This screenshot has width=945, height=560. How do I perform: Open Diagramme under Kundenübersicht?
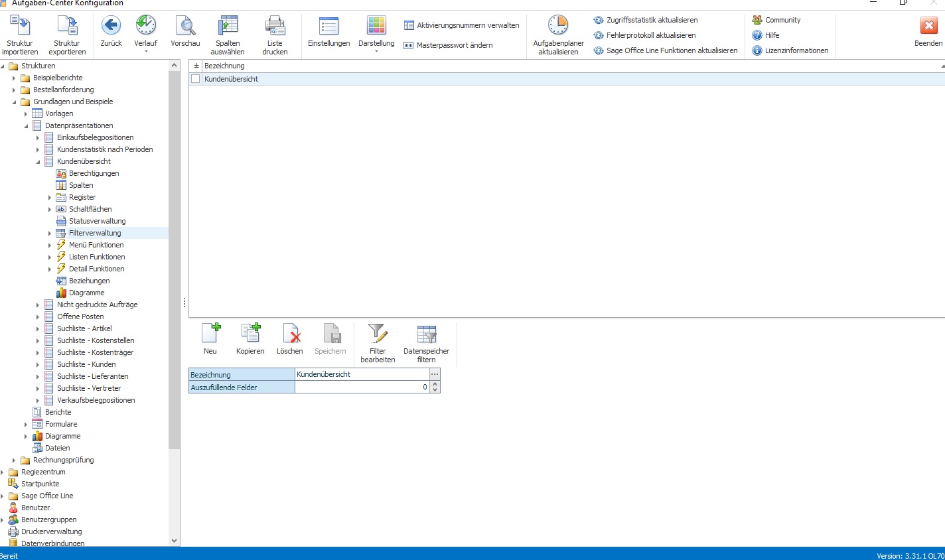[x=86, y=293]
